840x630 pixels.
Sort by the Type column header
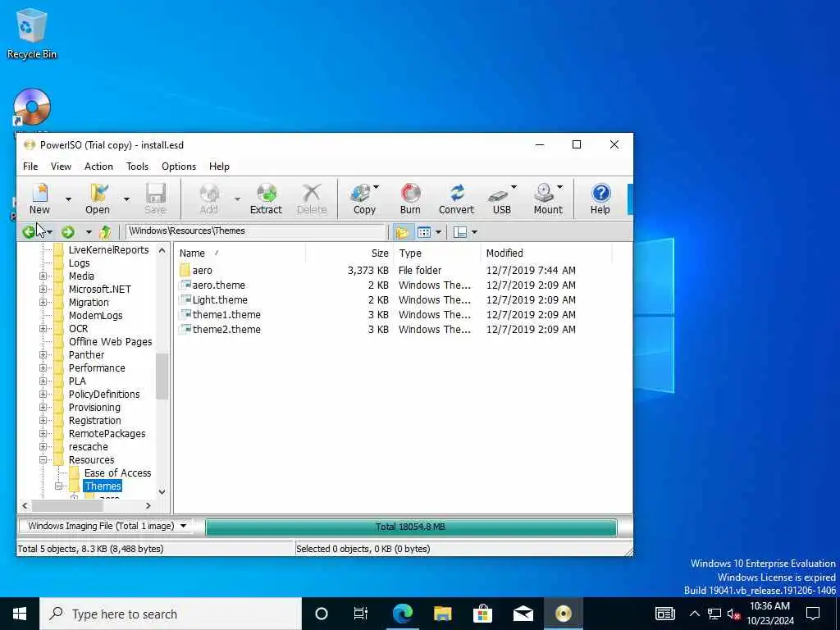point(438,253)
